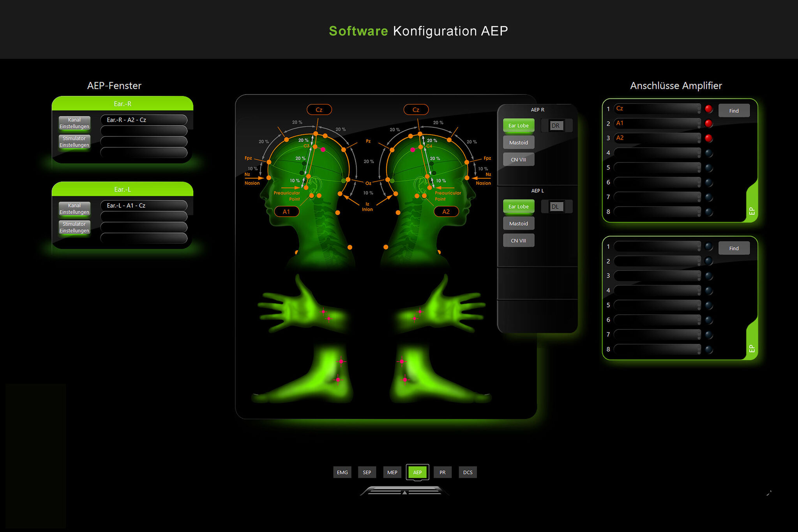This screenshot has width=798, height=532.
Task: Click the DR stimulator icon in AEP R
Action: pyautogui.click(x=556, y=125)
